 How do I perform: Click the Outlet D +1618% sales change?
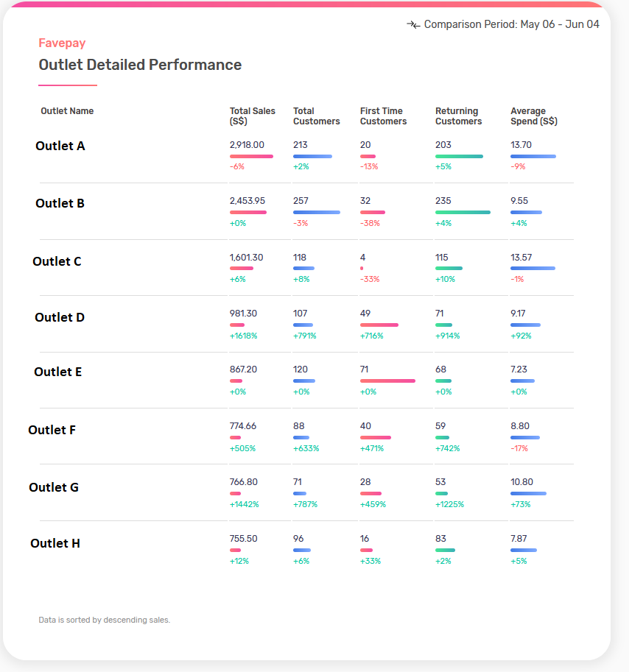(244, 336)
